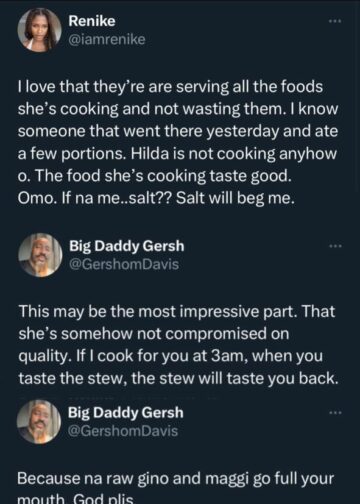Visit @GershomDavis handle above the maggi tweet
Image resolution: width=360 pixels, height=504 pixels.
pos(123,431)
